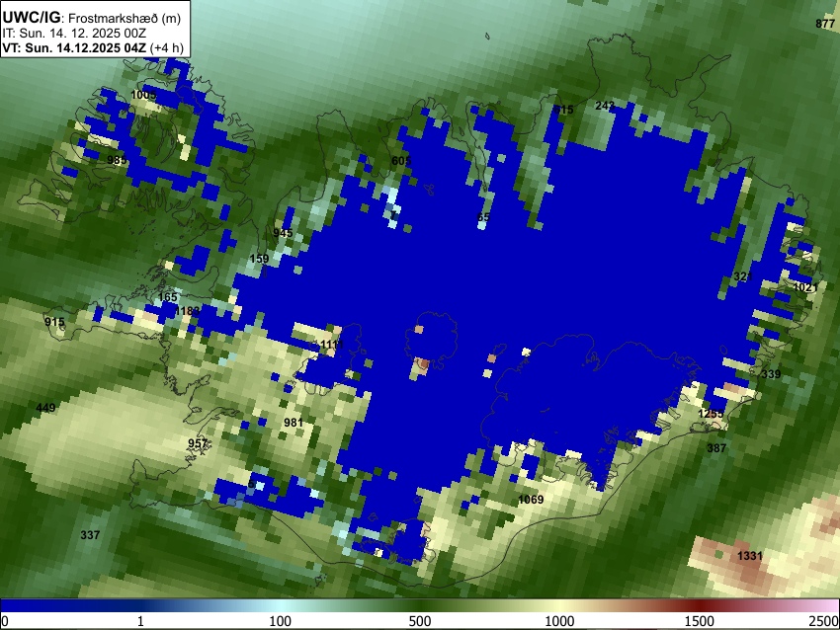Click the '65' height label

(x=483, y=217)
